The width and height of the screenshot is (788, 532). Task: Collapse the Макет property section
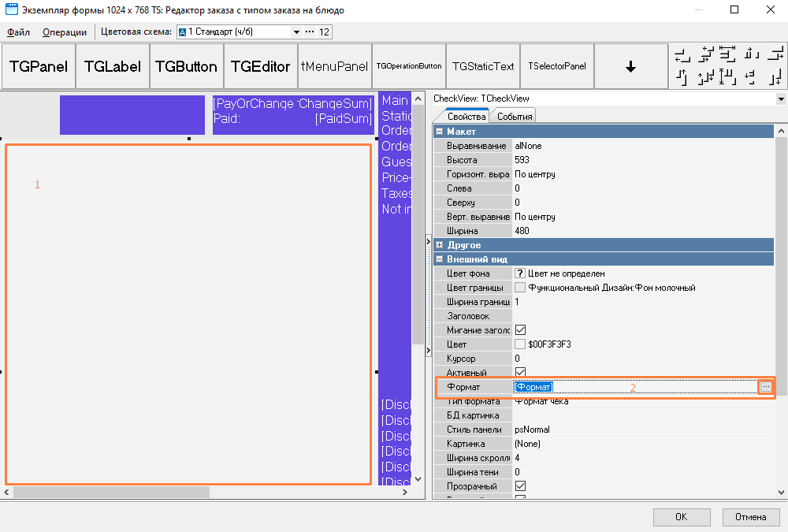click(x=439, y=132)
